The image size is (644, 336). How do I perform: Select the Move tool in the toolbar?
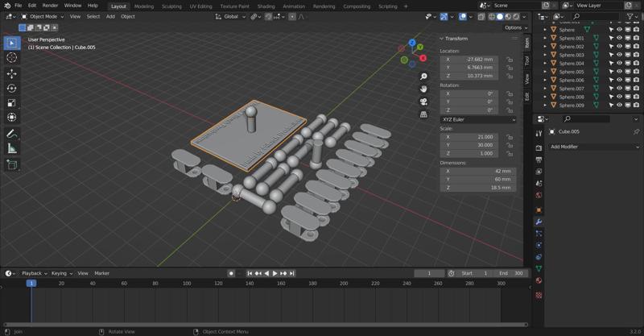tap(11, 73)
